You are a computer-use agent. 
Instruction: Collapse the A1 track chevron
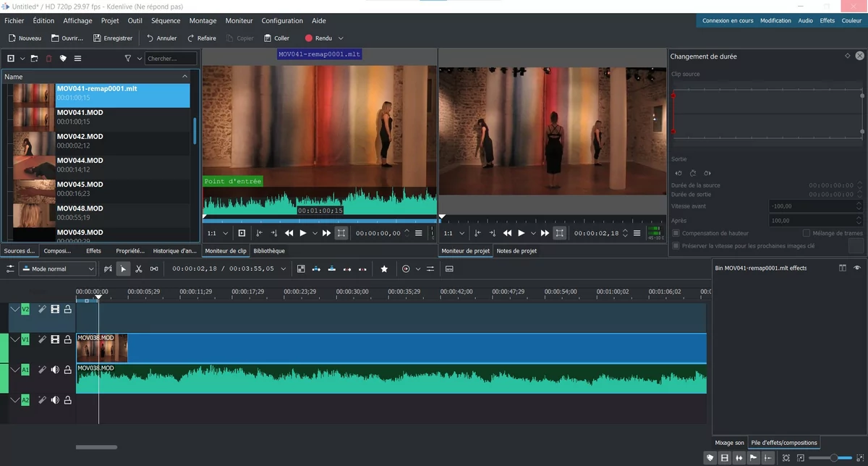coord(14,370)
